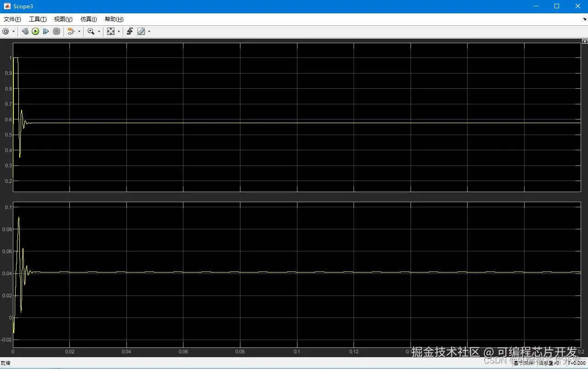Click the 0.06 tick label on the time axis

click(x=183, y=352)
